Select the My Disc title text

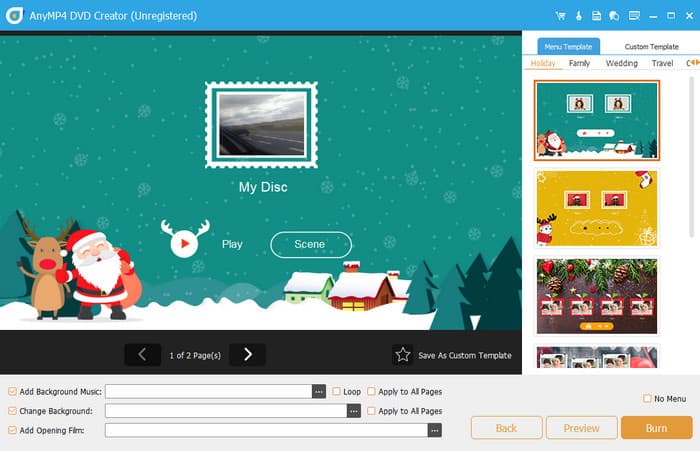[x=263, y=187]
